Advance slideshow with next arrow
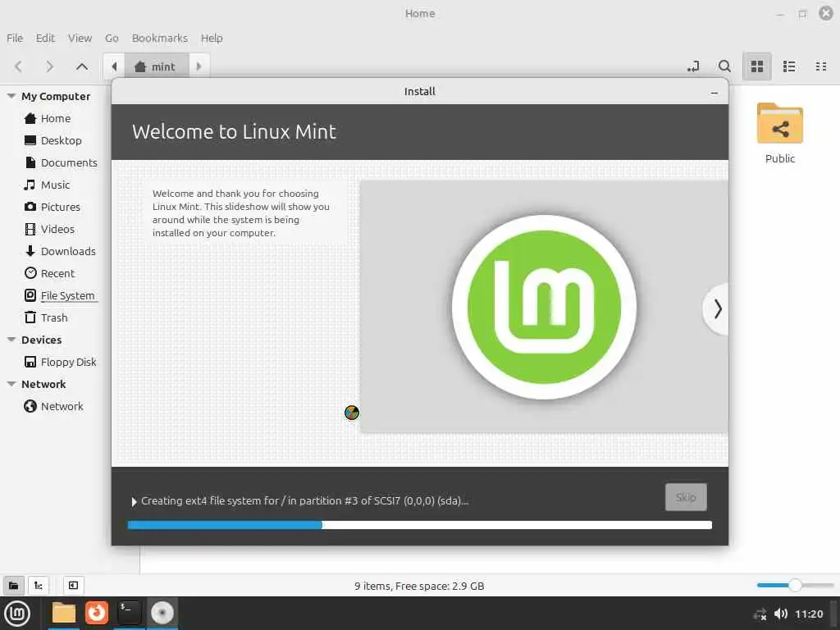The width and height of the screenshot is (840, 630). click(x=717, y=309)
